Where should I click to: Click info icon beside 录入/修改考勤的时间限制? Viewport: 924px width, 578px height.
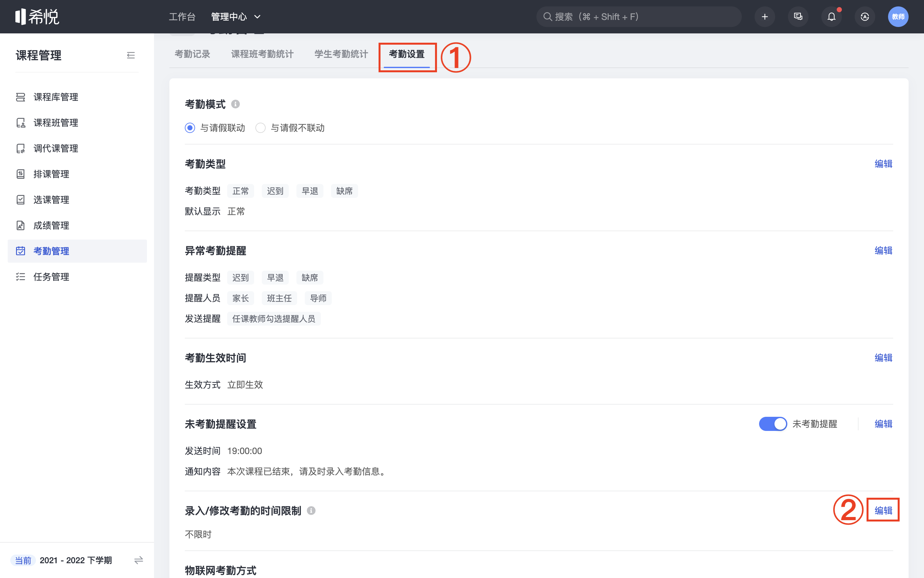[311, 510]
